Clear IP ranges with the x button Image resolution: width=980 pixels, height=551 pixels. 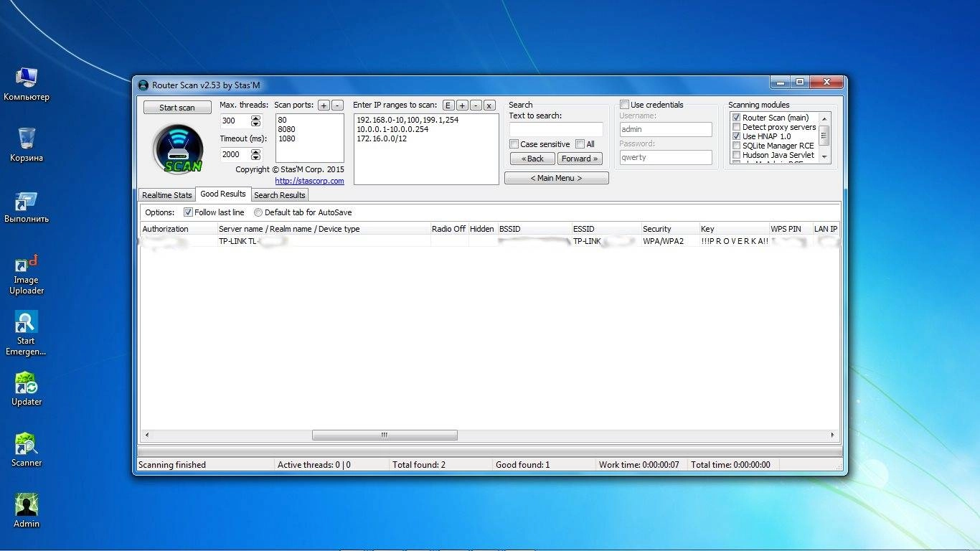coord(489,105)
